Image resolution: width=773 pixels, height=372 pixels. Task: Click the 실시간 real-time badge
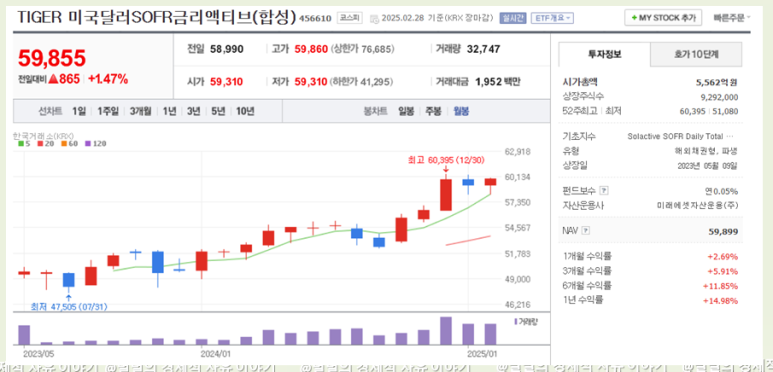pos(513,19)
